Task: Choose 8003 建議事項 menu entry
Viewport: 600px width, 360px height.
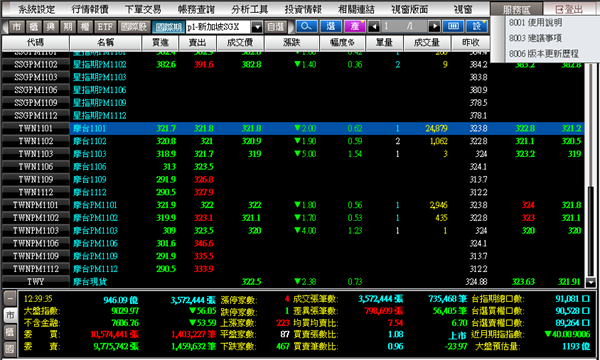Action: pyautogui.click(x=535, y=38)
